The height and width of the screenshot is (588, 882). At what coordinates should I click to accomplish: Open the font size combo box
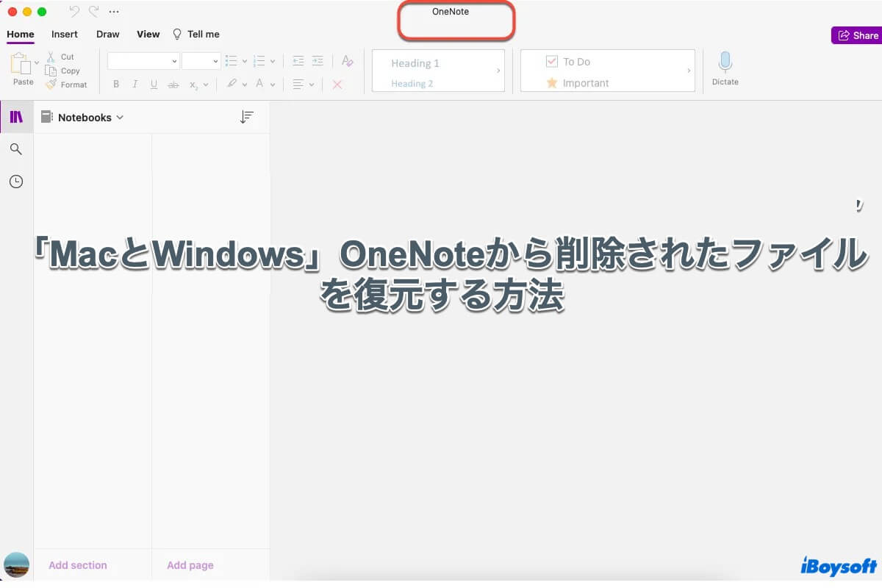pos(201,61)
